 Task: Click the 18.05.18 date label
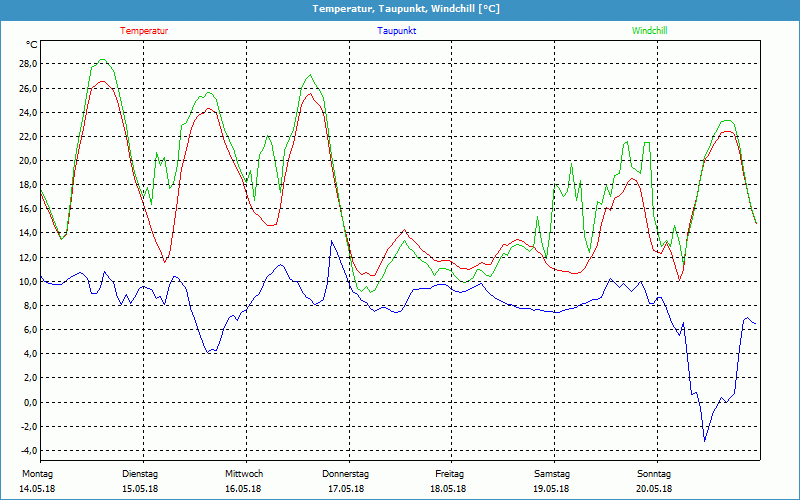pos(448,489)
